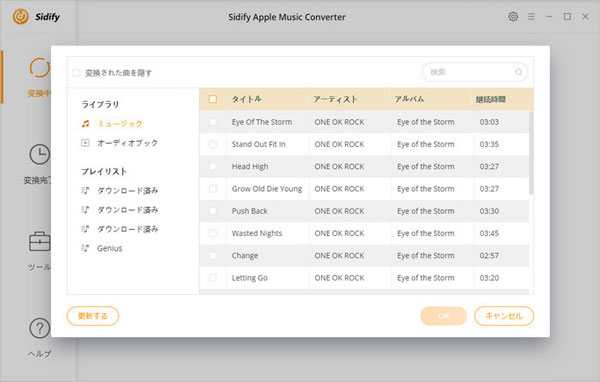
Task: Check the Stand Out Fit In checkbox
Action: click(213, 144)
